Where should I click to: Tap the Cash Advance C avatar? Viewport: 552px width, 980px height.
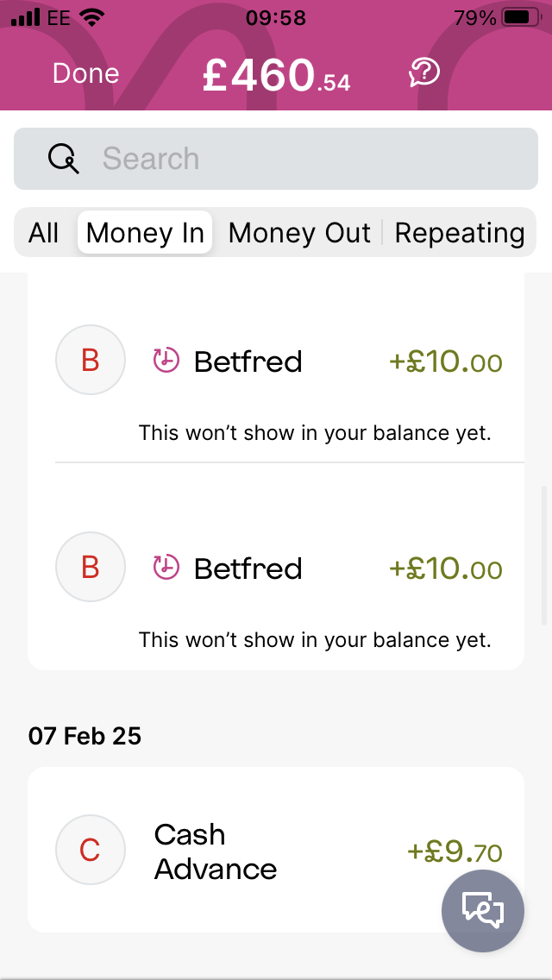(x=91, y=850)
